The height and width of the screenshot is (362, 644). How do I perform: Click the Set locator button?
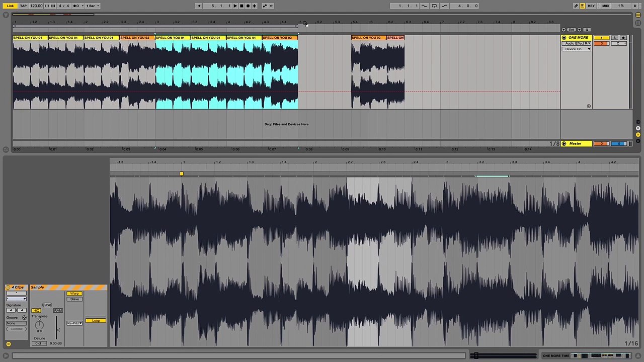click(571, 30)
